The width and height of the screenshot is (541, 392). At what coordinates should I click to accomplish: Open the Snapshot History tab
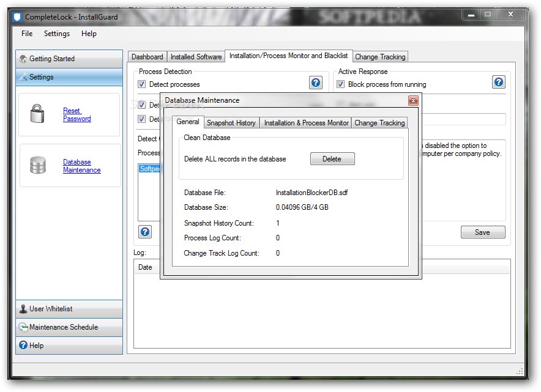[x=231, y=123]
